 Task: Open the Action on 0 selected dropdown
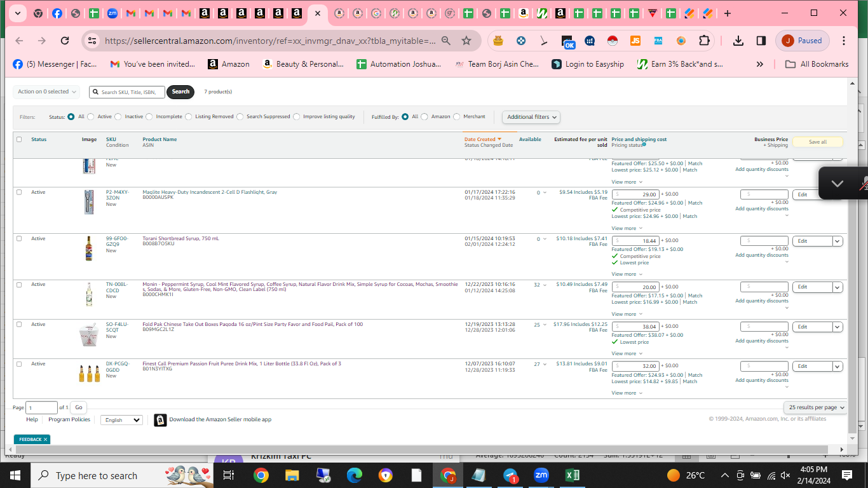(46, 91)
